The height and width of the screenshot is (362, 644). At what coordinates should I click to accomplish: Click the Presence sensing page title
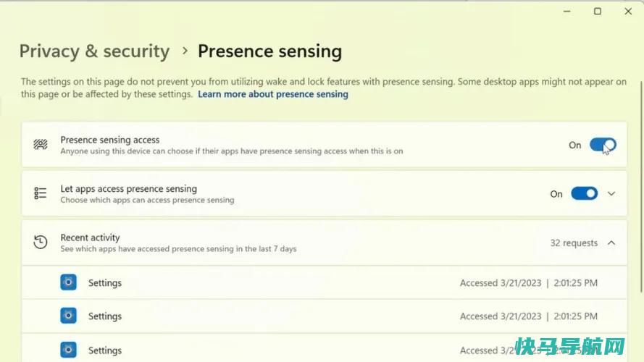(x=269, y=51)
